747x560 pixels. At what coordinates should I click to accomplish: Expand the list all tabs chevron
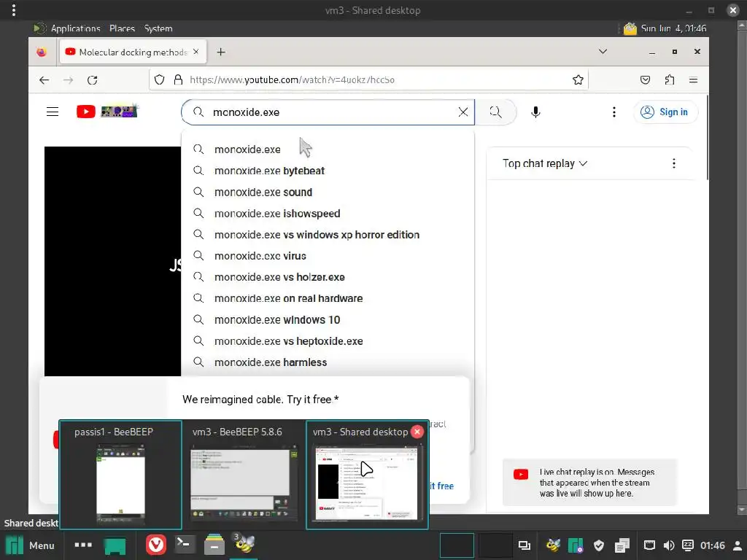tap(603, 52)
